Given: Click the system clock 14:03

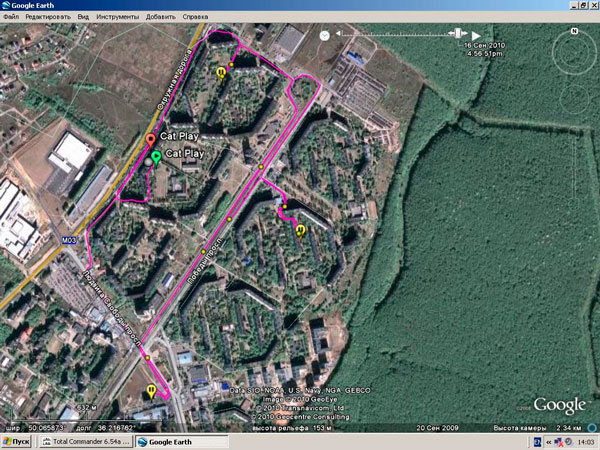Looking at the screenshot, I should [587, 442].
